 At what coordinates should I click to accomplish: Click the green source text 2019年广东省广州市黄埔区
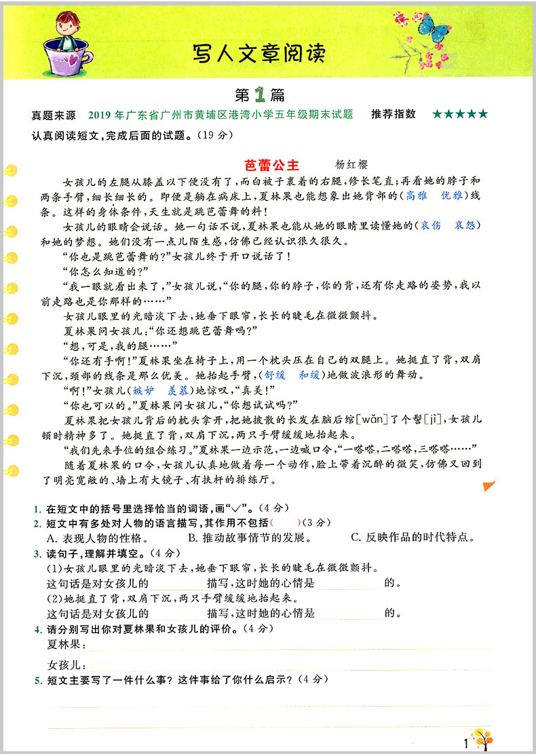(x=221, y=115)
